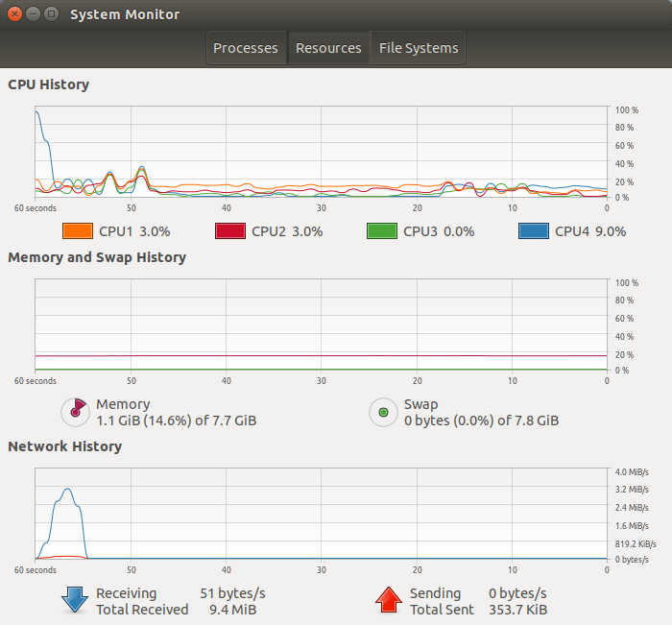Screen dimensions: 672x625
Task: Click the 'CPU1 3.0%' label
Action: pos(134,231)
